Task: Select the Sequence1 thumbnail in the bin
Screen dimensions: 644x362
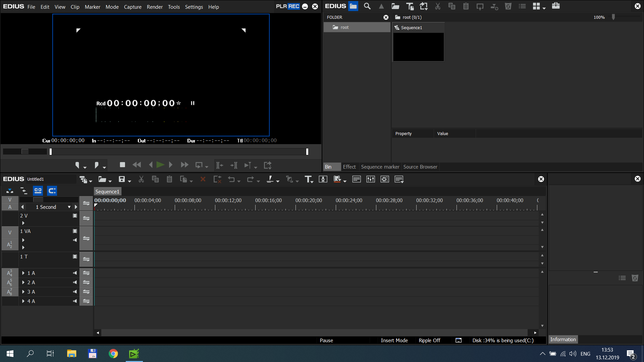Action: [418, 47]
